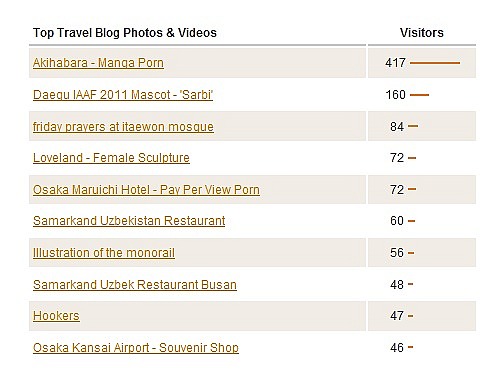Click the 160 visitors bar
The image size is (502, 386).
pos(419,95)
